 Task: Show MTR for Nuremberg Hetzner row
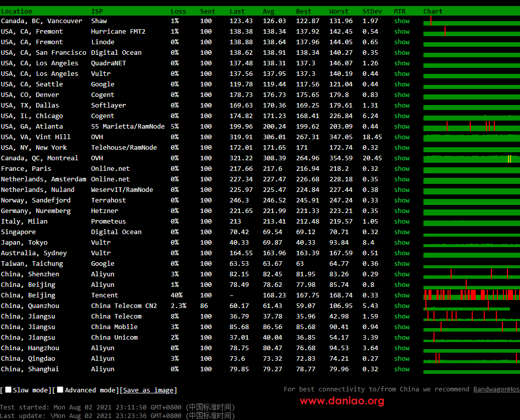pyautogui.click(x=402, y=211)
